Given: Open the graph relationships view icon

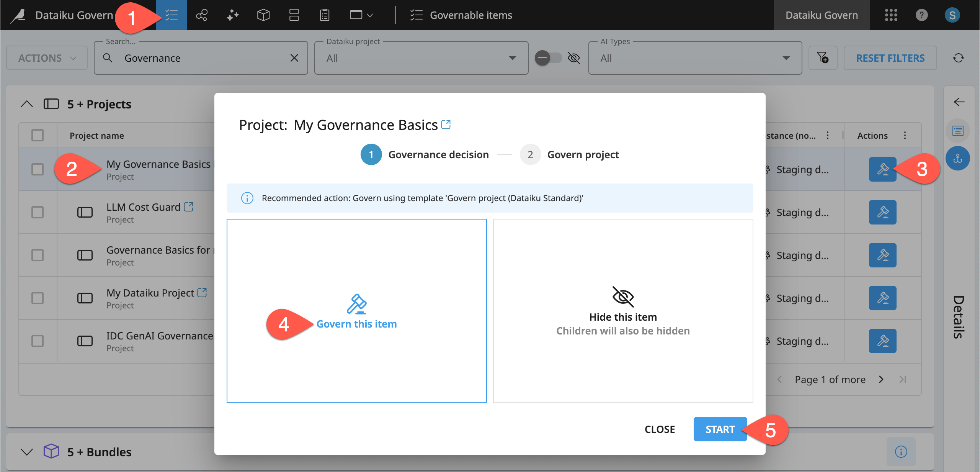Looking at the screenshot, I should [202, 15].
